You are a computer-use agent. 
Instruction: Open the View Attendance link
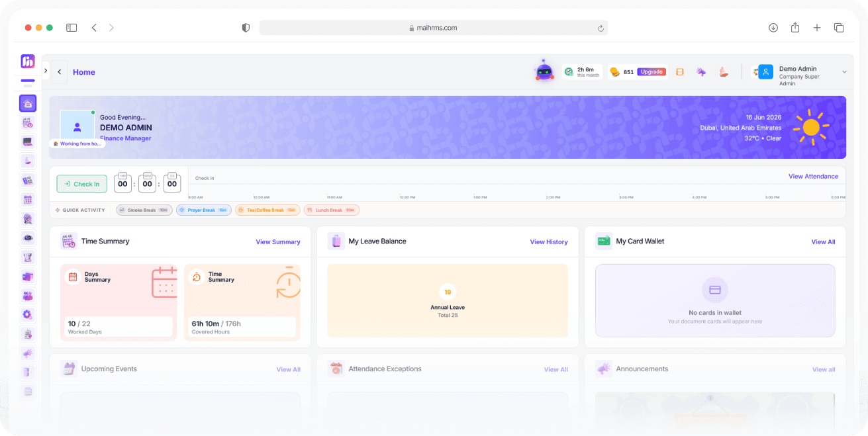[813, 176]
